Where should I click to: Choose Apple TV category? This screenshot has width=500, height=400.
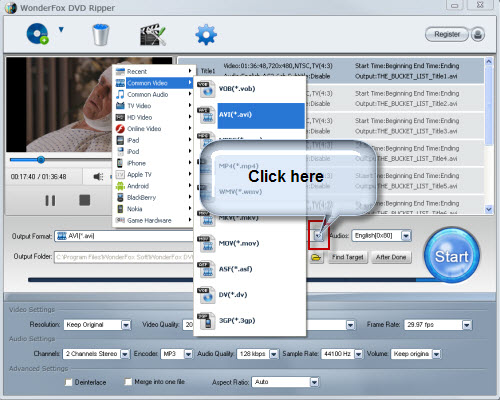coord(153,175)
